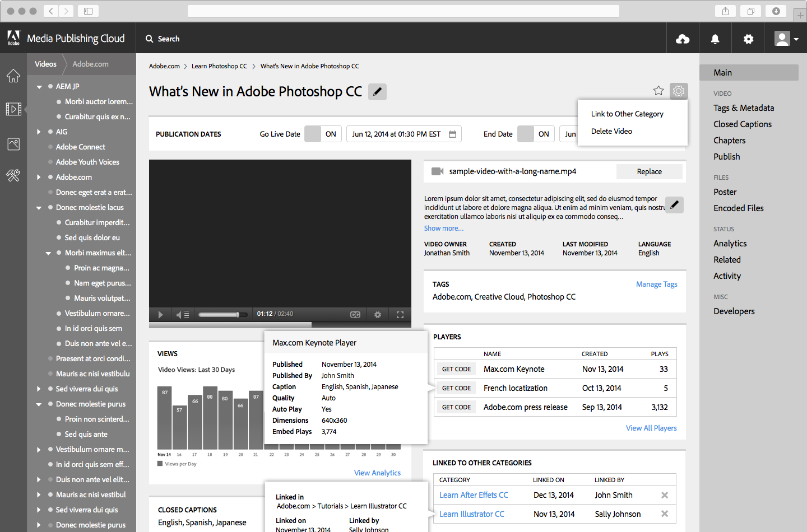The image size is (807, 532).
Task: Select Adobe Youth Voices tree item
Action: tap(87, 162)
